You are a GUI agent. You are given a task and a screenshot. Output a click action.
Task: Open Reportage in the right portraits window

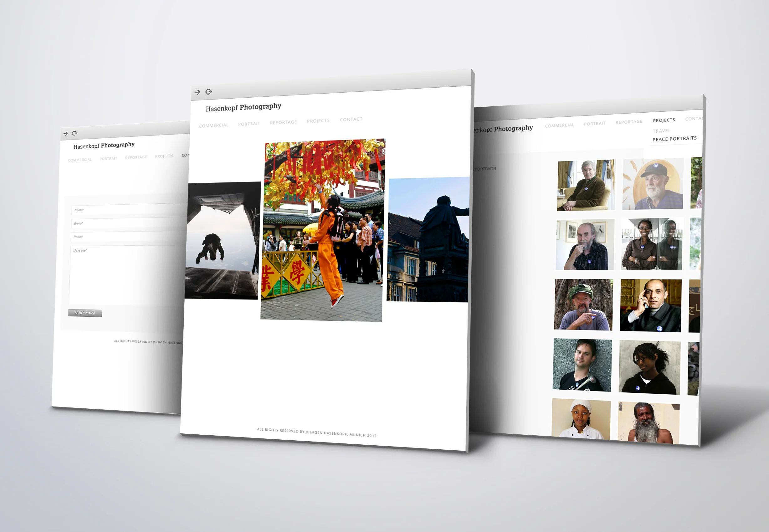[x=629, y=122]
